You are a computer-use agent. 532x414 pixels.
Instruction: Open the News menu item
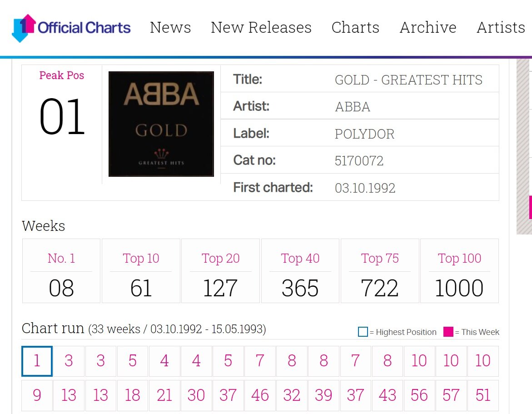coord(170,28)
